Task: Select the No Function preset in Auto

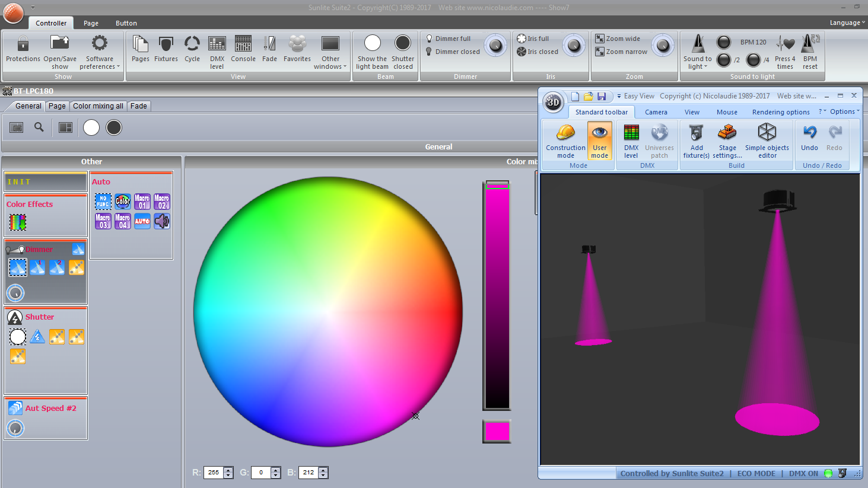Action: tap(103, 202)
